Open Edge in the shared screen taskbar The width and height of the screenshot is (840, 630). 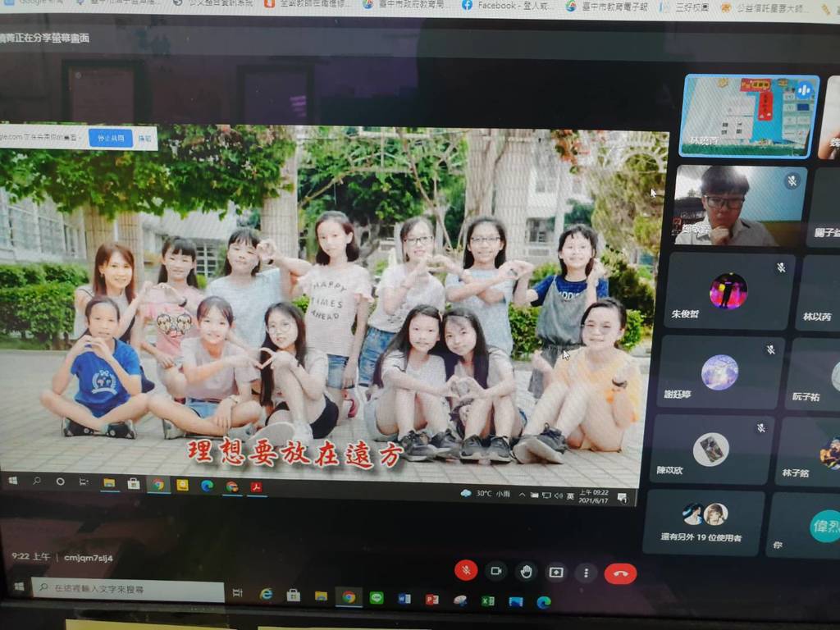[x=207, y=486]
